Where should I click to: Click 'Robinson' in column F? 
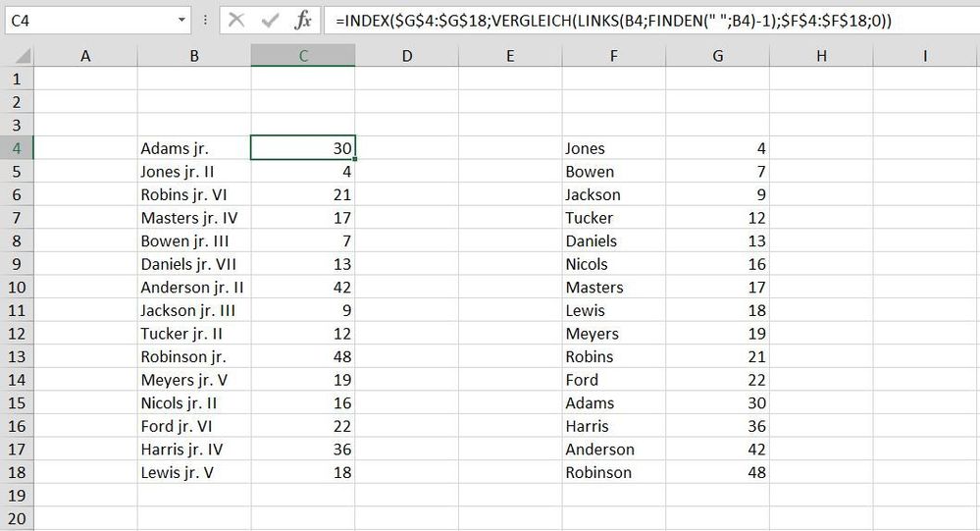[x=614, y=472]
